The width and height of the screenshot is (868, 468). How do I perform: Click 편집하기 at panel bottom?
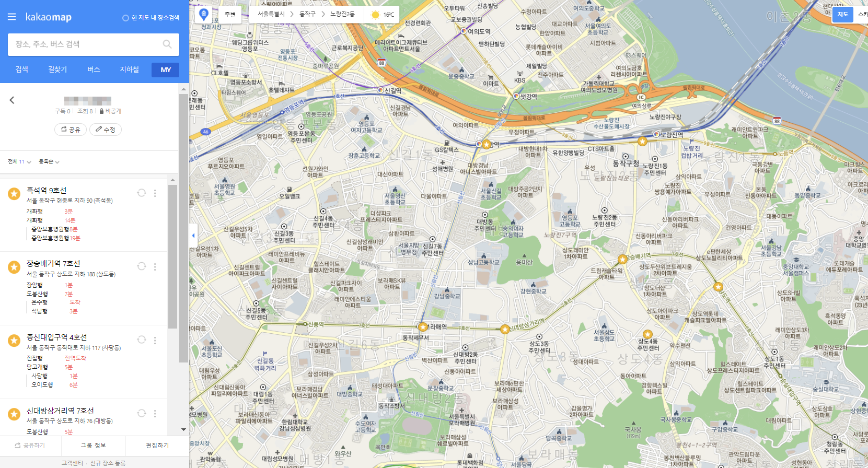[157, 446]
